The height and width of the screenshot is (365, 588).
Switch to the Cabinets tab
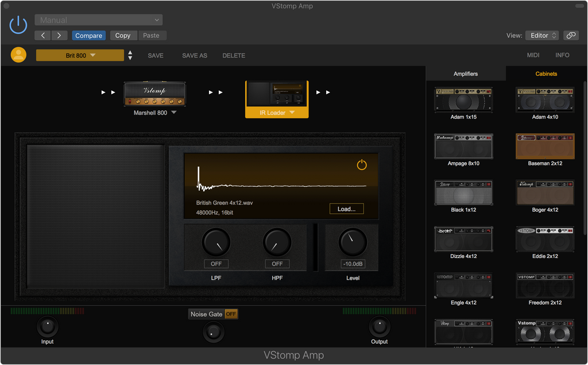(546, 74)
